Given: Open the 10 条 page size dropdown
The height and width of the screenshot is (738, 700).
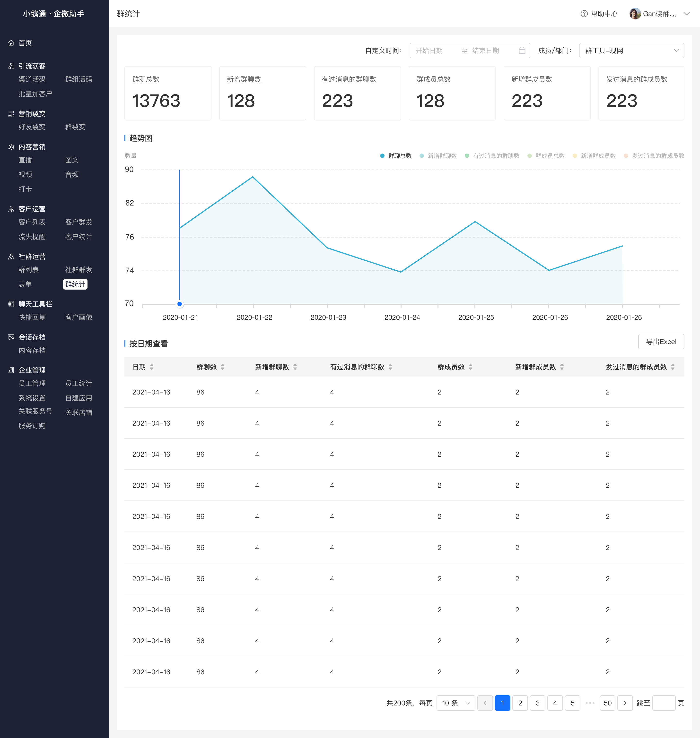Looking at the screenshot, I should [455, 703].
